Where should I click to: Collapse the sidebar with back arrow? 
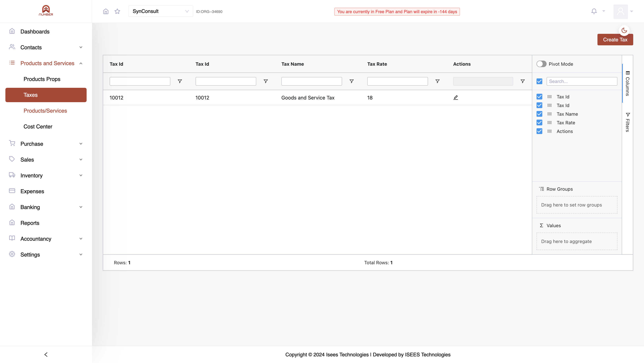point(46,355)
